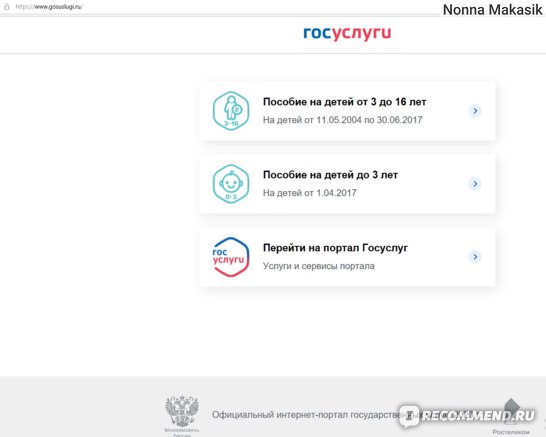Screen dimensions: 546x437
Task: Click the 0-3 baby face hexagon icon
Action: pos(231,184)
